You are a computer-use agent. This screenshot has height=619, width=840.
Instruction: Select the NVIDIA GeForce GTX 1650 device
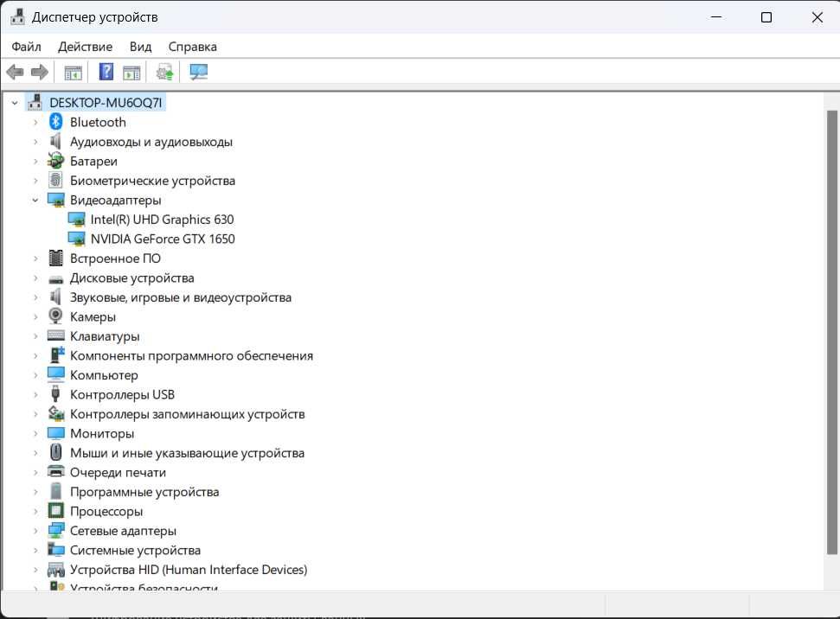point(163,239)
